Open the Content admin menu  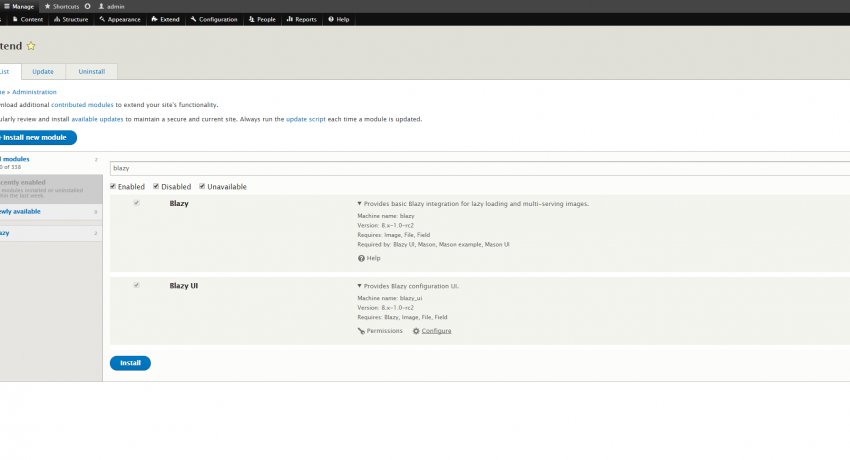pos(27,20)
